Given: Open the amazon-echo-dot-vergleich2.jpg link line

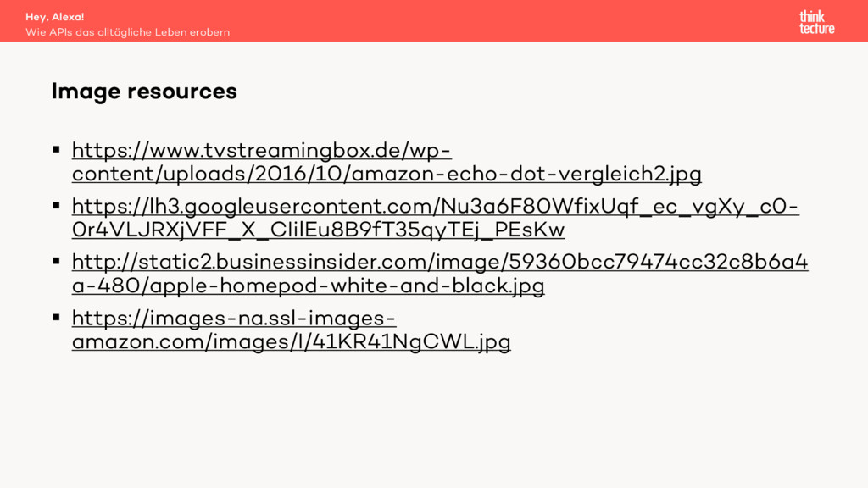Looking at the screenshot, I should [387, 175].
